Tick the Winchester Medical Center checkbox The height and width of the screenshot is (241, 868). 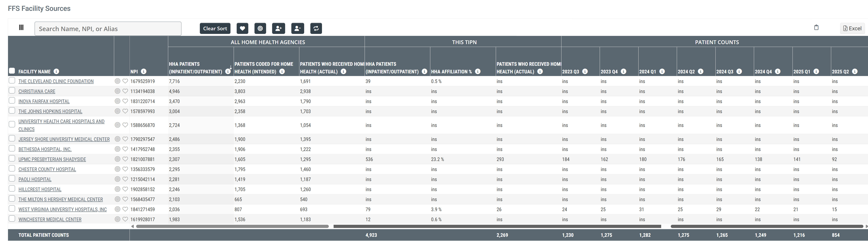click(x=12, y=218)
